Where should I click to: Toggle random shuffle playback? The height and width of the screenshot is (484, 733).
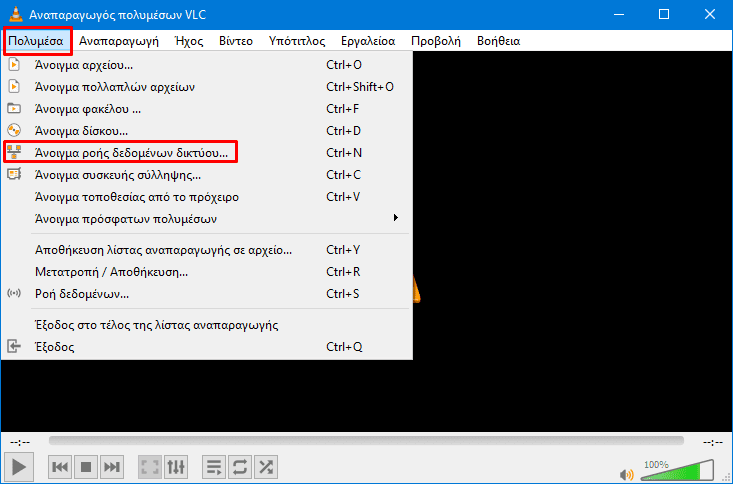coord(266,467)
